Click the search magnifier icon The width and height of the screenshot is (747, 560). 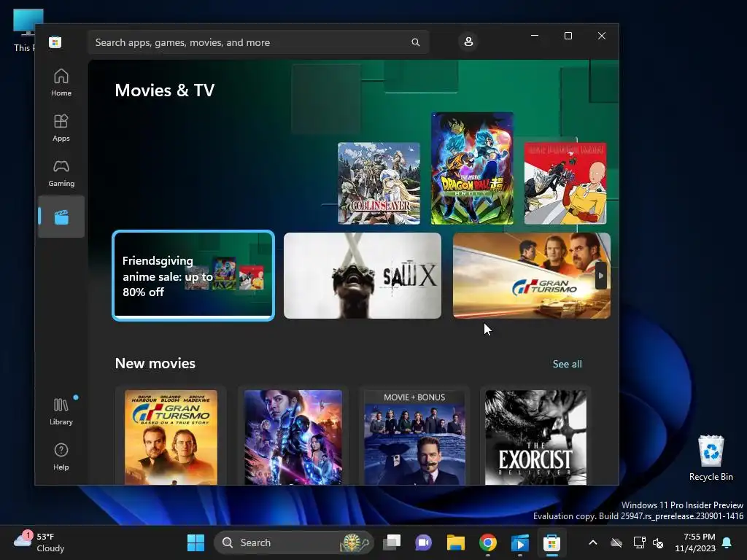point(415,42)
